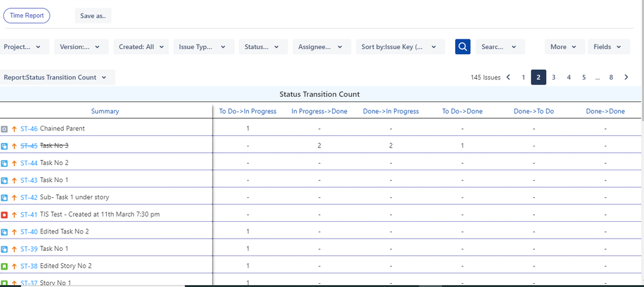This screenshot has width=644, height=287.
Task: Open issue ST-39 link
Action: 29,249
